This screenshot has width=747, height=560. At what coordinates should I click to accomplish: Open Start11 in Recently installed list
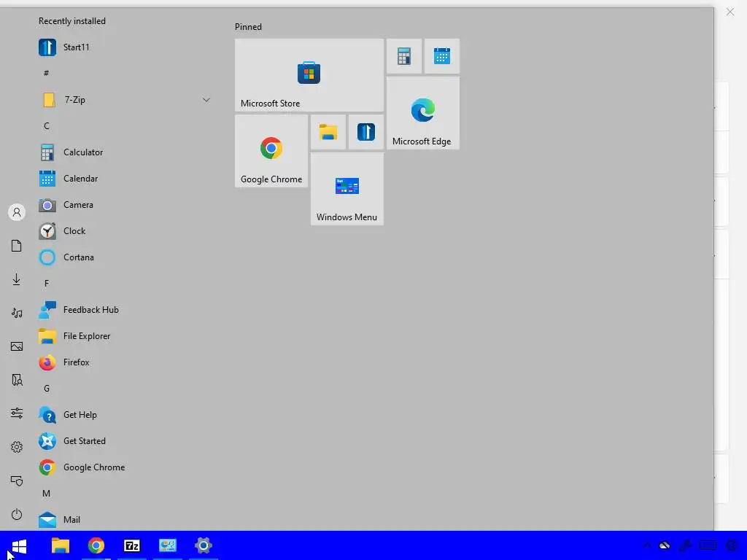[x=124, y=47]
